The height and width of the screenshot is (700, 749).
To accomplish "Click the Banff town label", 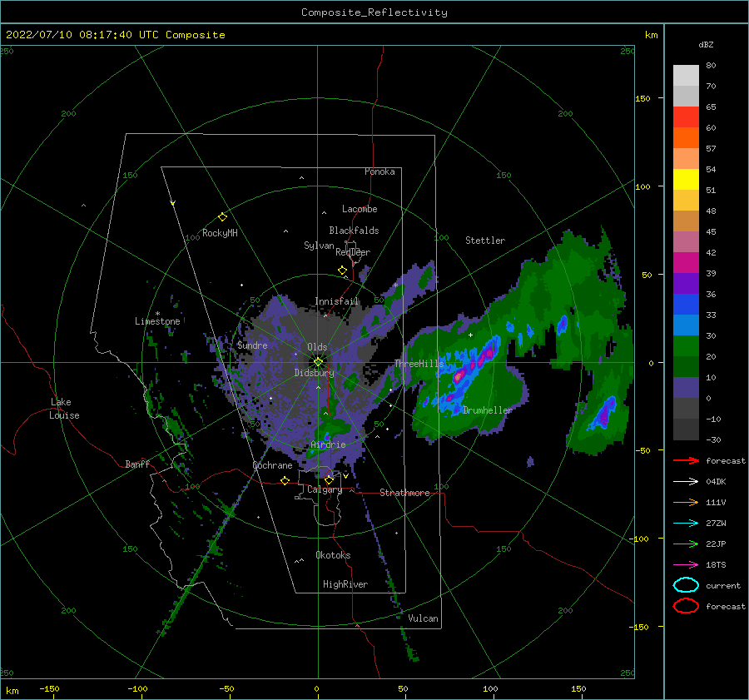I will click(x=137, y=464).
